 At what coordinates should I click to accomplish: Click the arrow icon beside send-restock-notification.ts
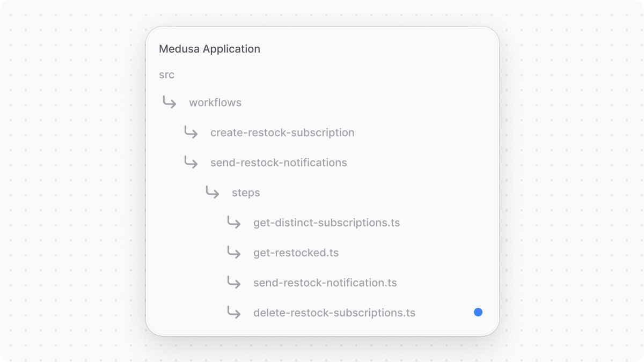[x=234, y=283]
